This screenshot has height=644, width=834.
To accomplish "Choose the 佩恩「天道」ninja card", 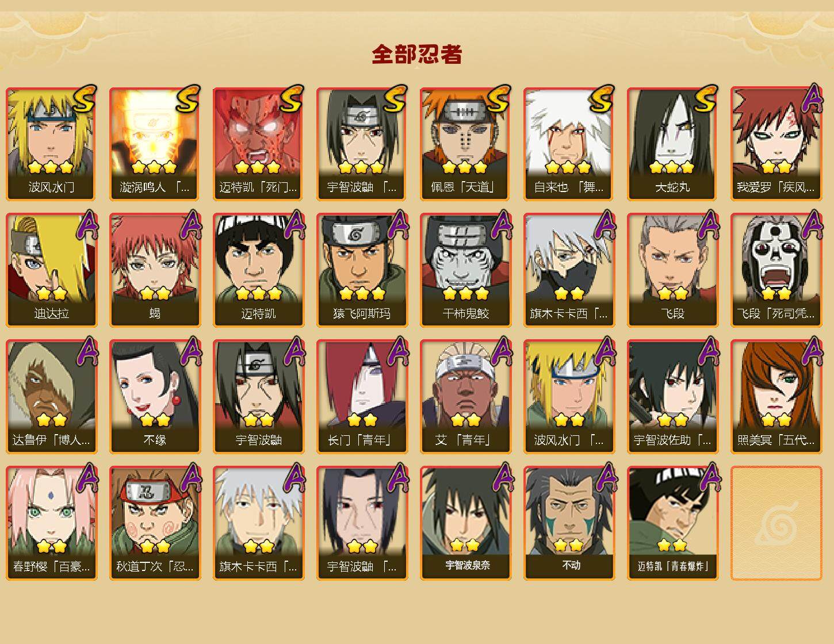I will pyautogui.click(x=466, y=144).
